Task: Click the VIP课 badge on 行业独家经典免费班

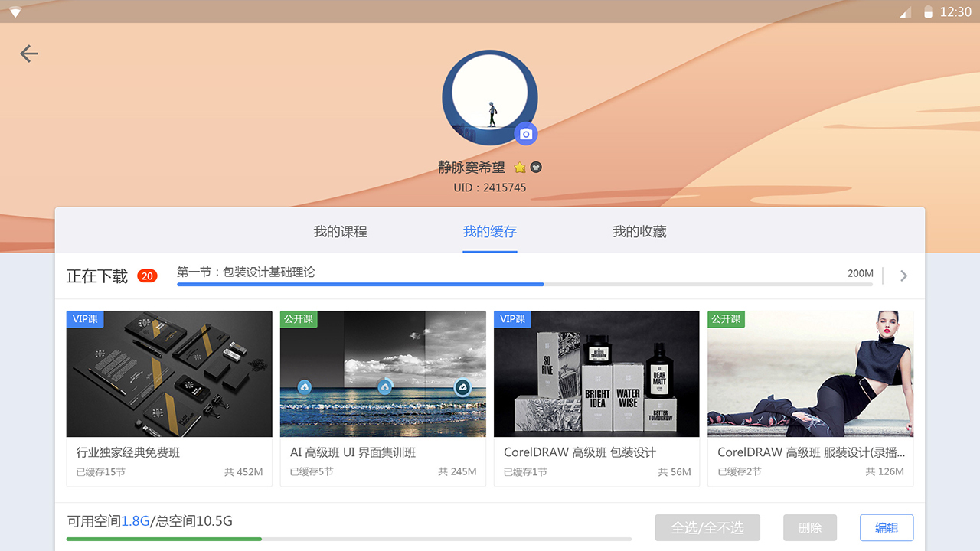Action: (x=85, y=319)
